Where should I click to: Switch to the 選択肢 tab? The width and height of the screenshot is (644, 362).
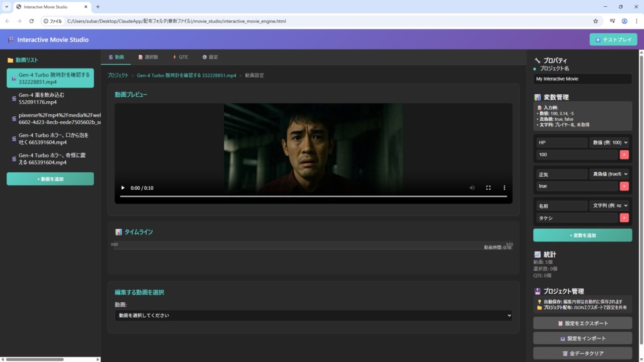click(x=148, y=57)
